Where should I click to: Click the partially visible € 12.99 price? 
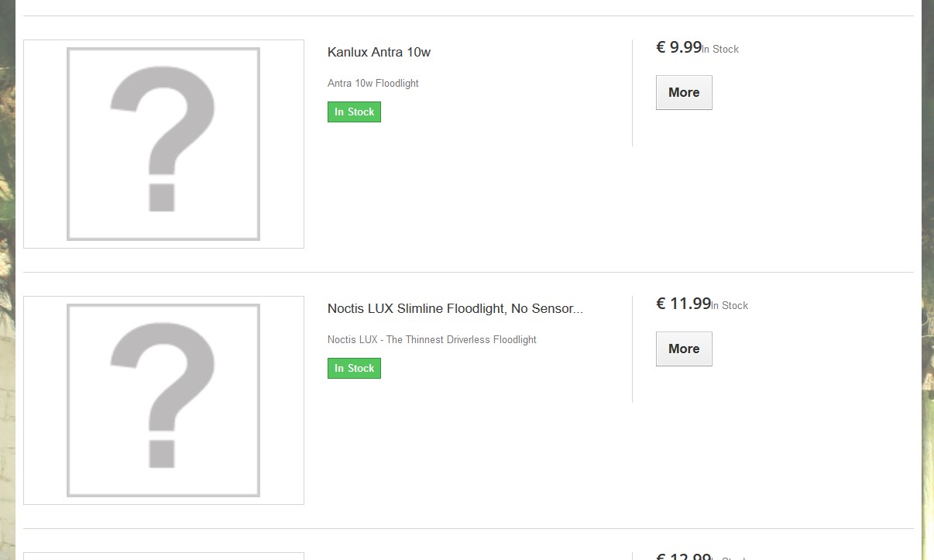click(x=683, y=556)
